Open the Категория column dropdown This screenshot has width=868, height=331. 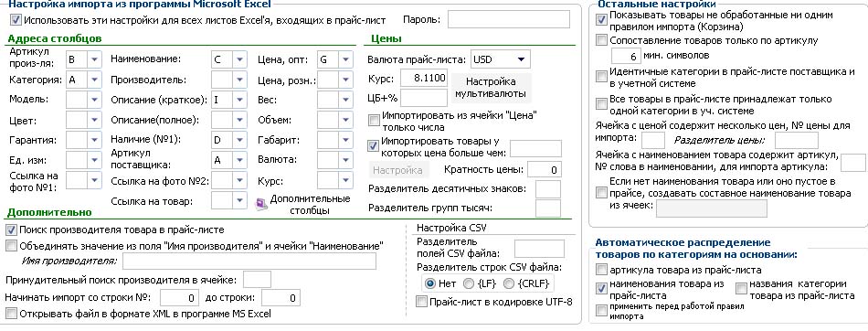95,80
